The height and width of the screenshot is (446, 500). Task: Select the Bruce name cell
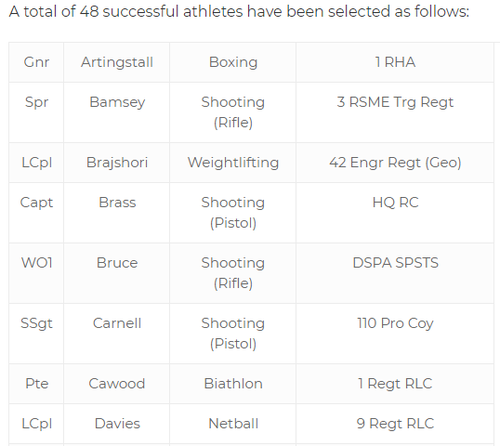pos(117,273)
